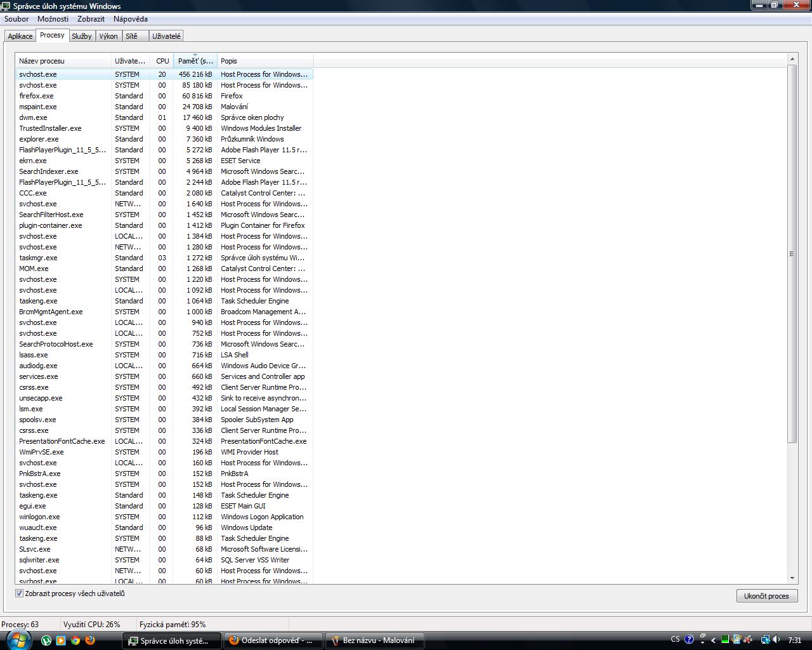Select the TrustedInstaller.exe process row
The height and width of the screenshot is (650, 812).
pyautogui.click(x=164, y=128)
